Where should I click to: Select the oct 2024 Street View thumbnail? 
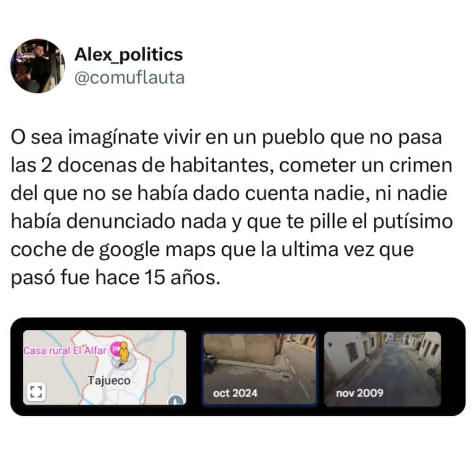(x=259, y=369)
